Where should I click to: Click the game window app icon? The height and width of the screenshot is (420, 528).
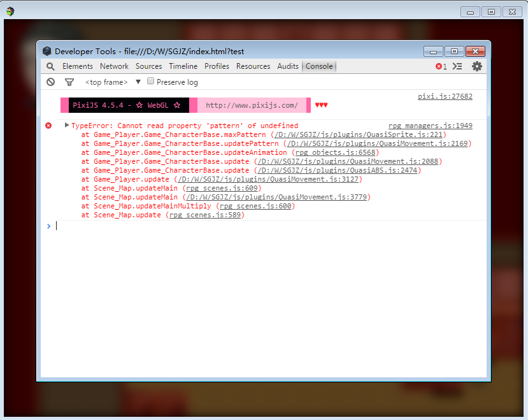[x=10, y=11]
